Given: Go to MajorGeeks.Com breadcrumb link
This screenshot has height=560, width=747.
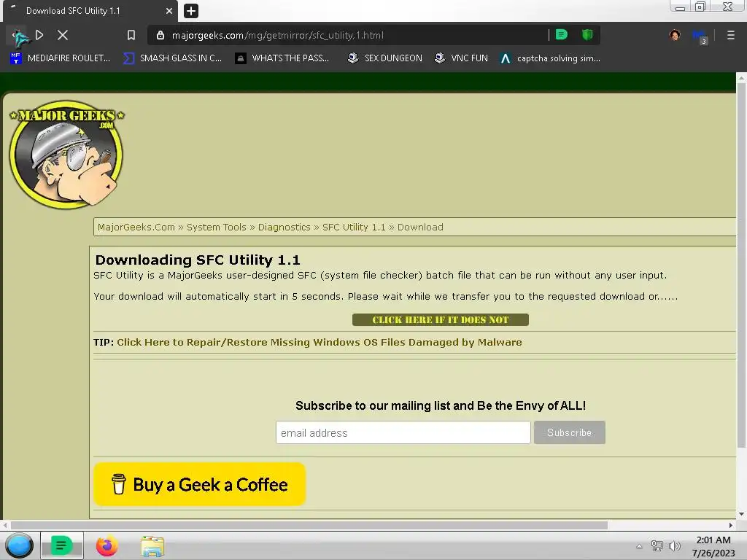Looking at the screenshot, I should [x=136, y=227].
